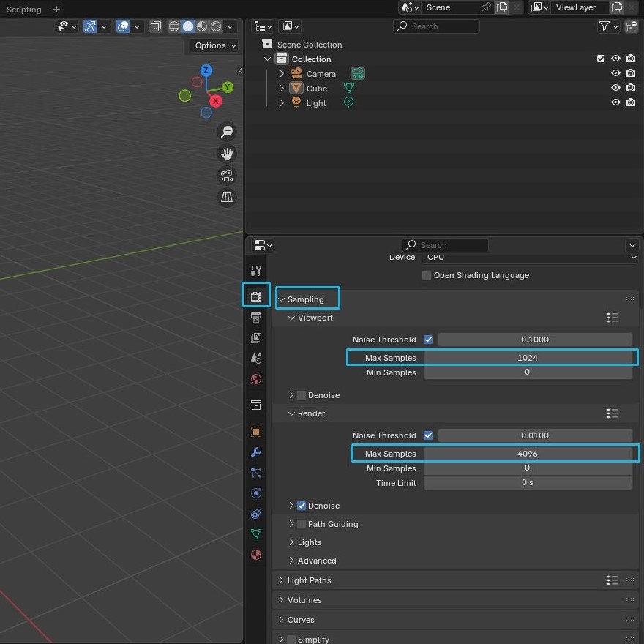Open the Modifier Properties wrench icon

click(255, 452)
